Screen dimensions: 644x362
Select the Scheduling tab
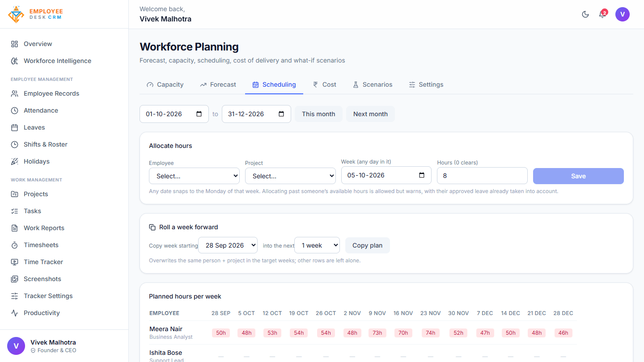[274, 84]
